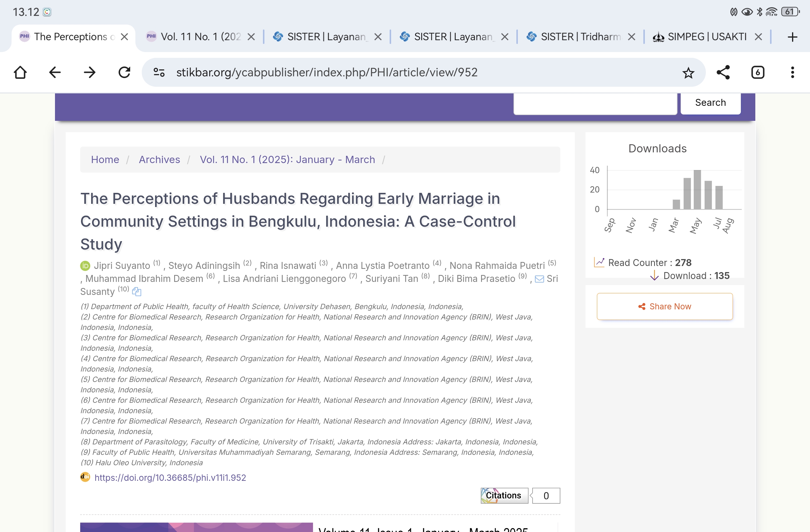Close the SISTER | Tridharma tab
Screen dimensions: 810x532
pyautogui.click(x=631, y=37)
